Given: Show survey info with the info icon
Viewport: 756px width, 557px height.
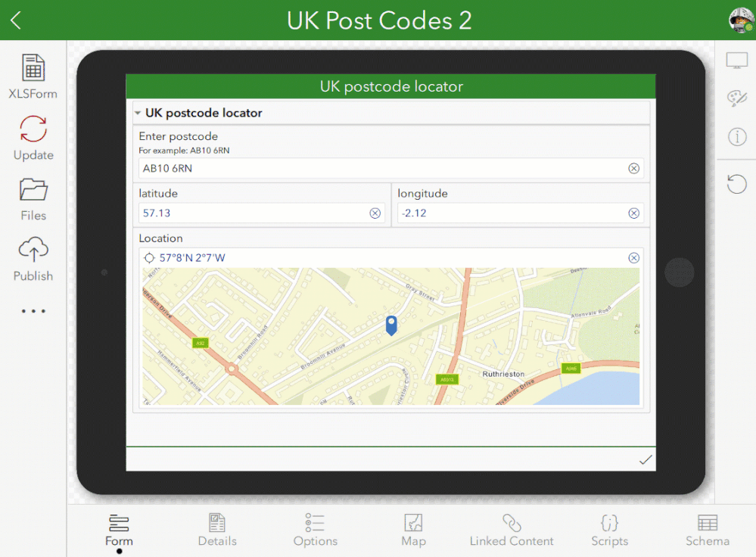Looking at the screenshot, I should click(737, 137).
